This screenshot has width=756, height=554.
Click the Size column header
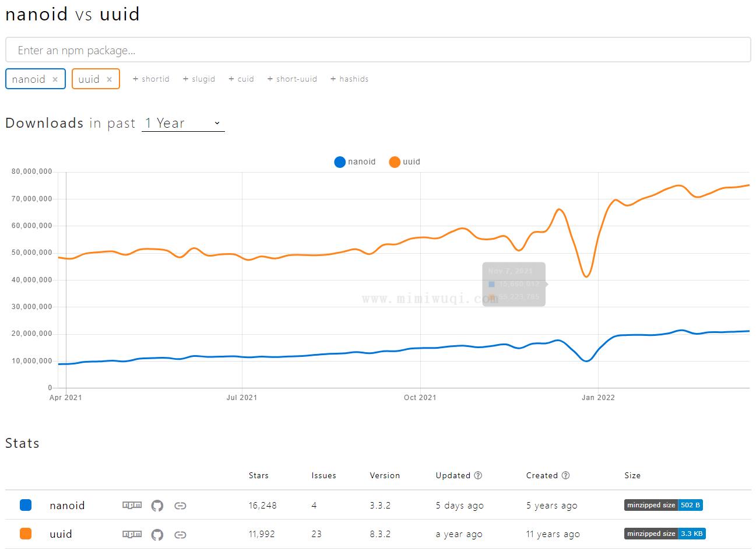632,475
